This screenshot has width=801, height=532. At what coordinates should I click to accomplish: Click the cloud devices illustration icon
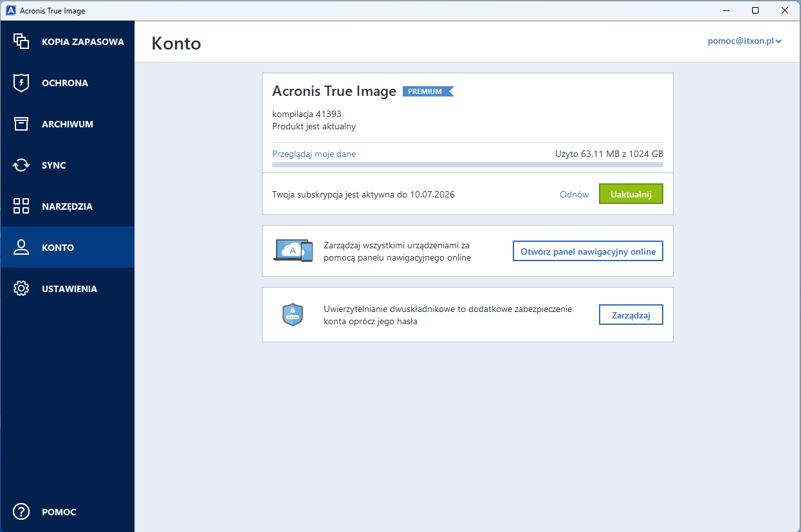[293, 250]
